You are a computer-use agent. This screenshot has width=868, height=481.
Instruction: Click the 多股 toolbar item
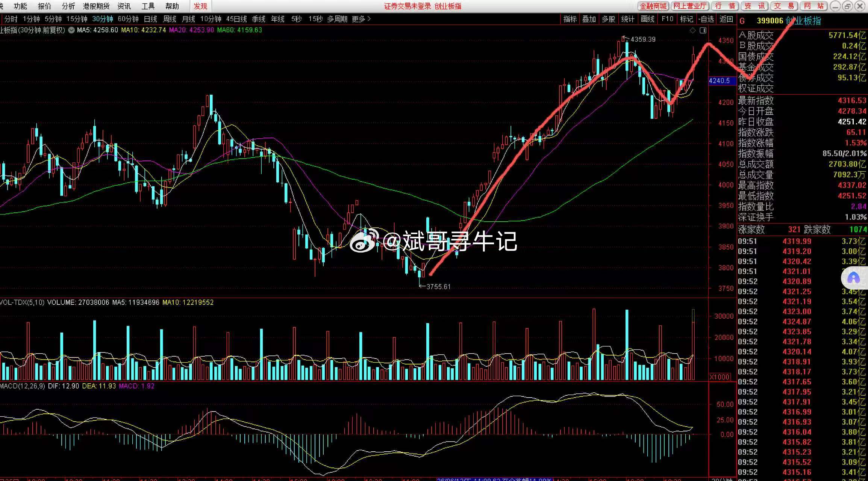pyautogui.click(x=608, y=19)
